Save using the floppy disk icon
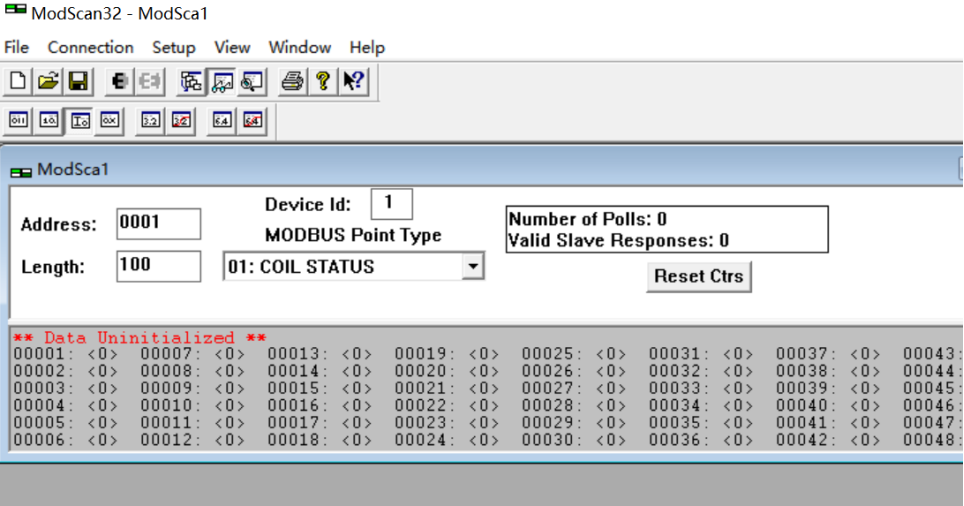This screenshot has width=964, height=506. point(78,81)
